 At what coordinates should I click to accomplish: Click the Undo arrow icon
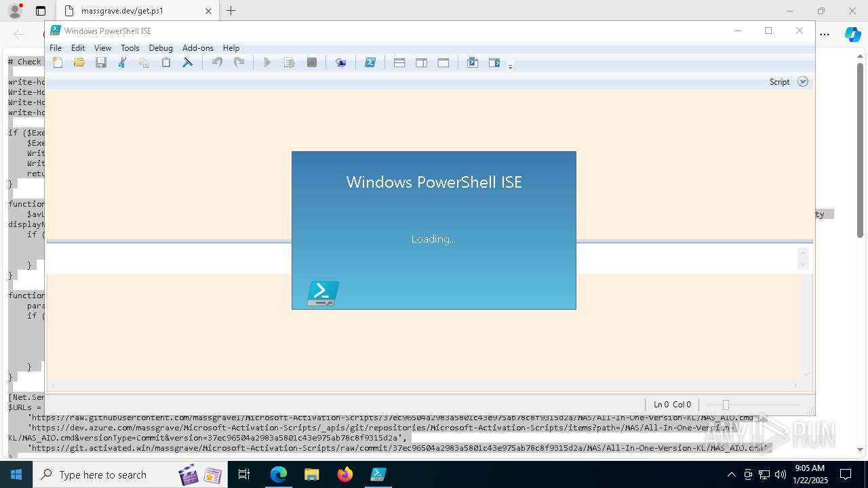click(217, 63)
